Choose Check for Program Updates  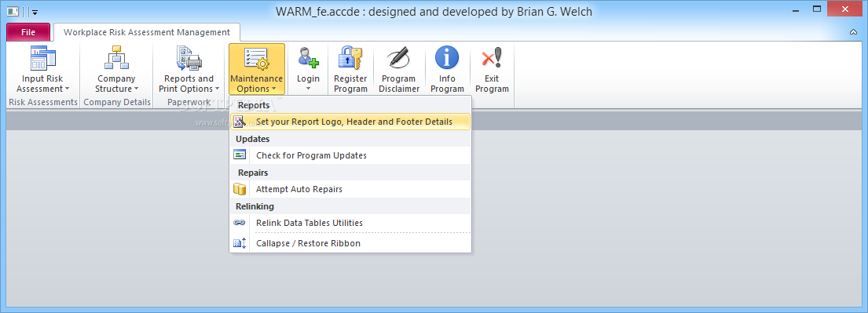click(x=350, y=155)
